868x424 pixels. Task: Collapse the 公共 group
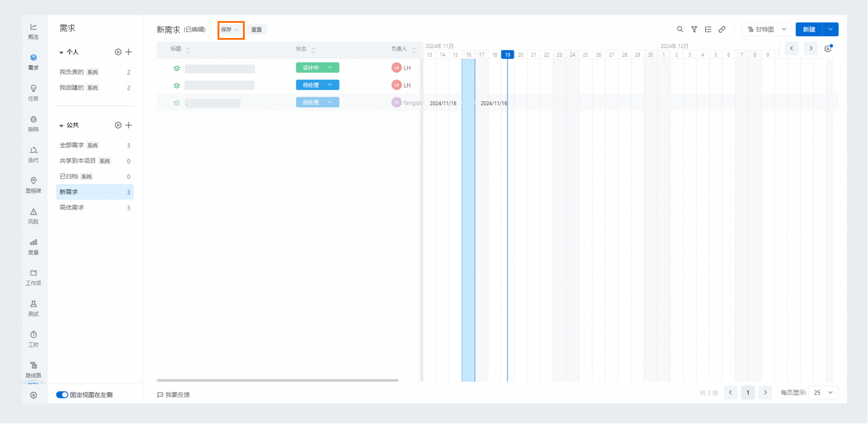tap(61, 126)
